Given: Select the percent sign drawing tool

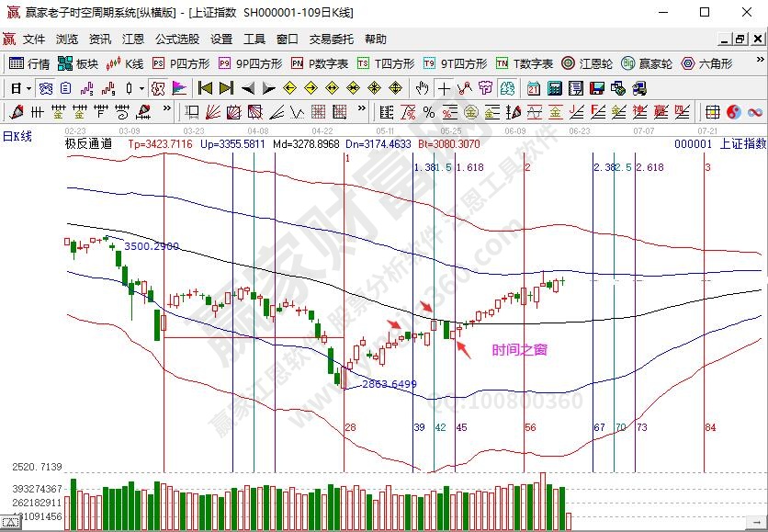Looking at the screenshot, I should click(428, 112).
